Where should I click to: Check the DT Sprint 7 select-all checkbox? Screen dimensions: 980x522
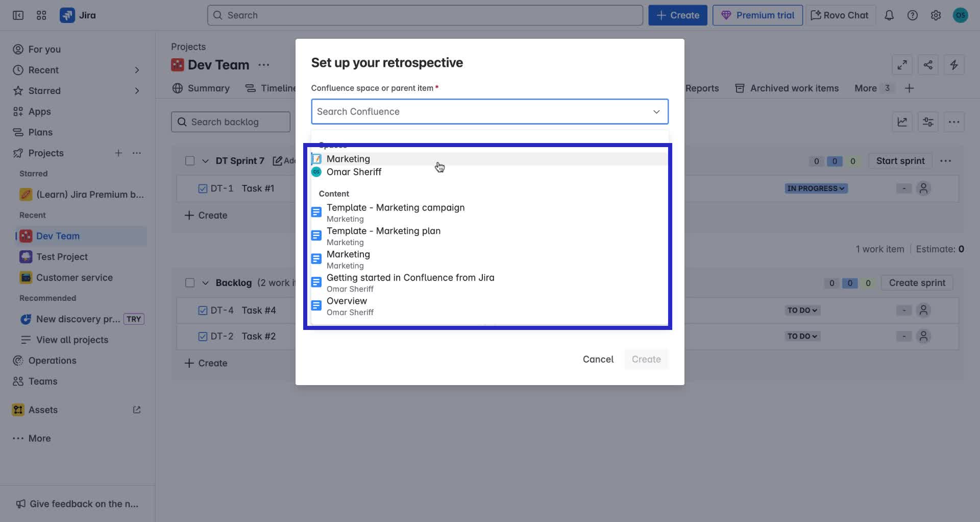pyautogui.click(x=190, y=160)
